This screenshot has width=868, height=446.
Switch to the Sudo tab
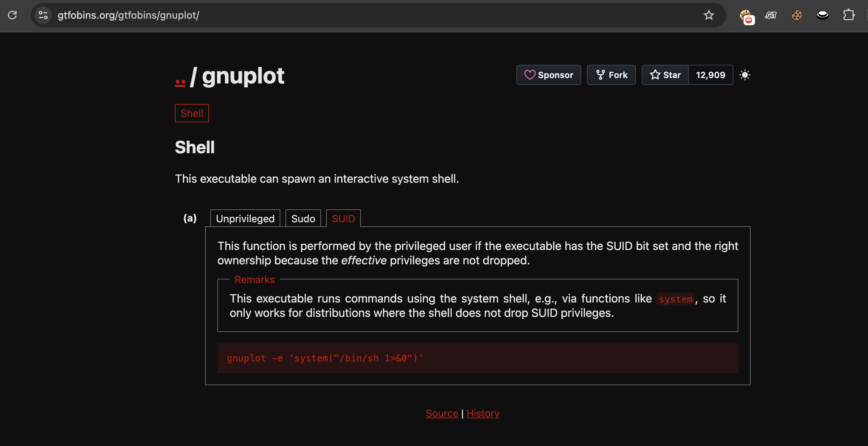tap(303, 219)
